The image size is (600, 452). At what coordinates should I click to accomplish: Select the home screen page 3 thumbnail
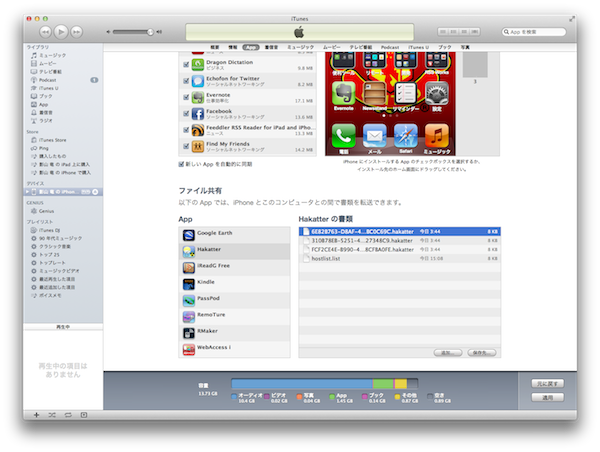pyautogui.click(x=475, y=65)
